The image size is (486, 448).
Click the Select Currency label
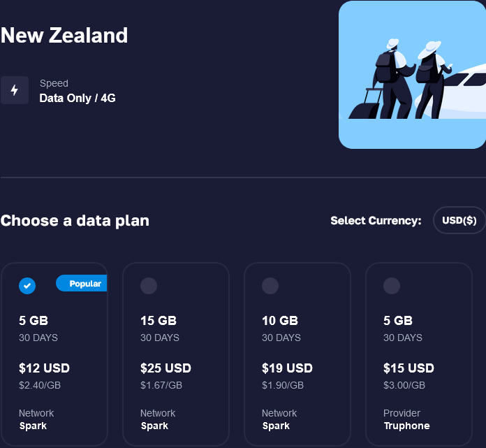(376, 221)
